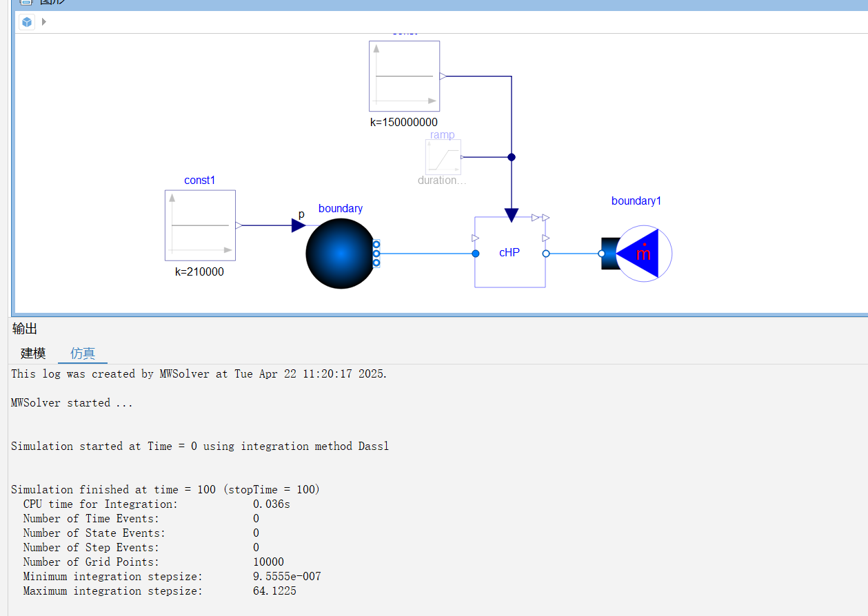Click the k=150000000 parameter label
Image resolution: width=868 pixels, height=616 pixels.
click(x=404, y=123)
